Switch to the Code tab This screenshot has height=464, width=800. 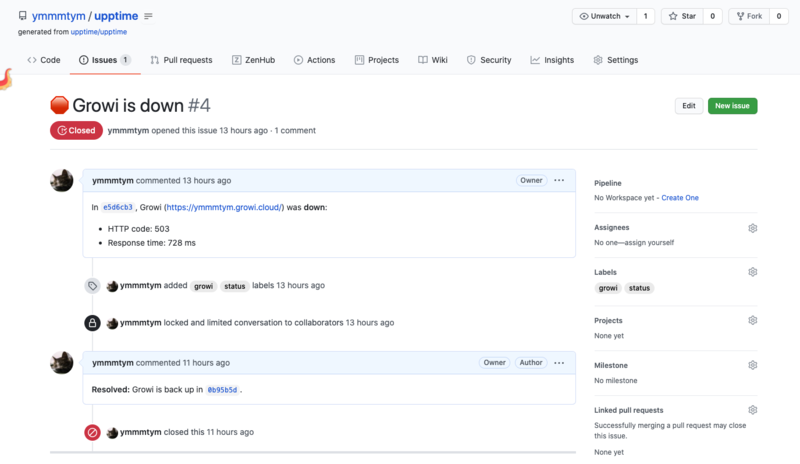pos(44,60)
